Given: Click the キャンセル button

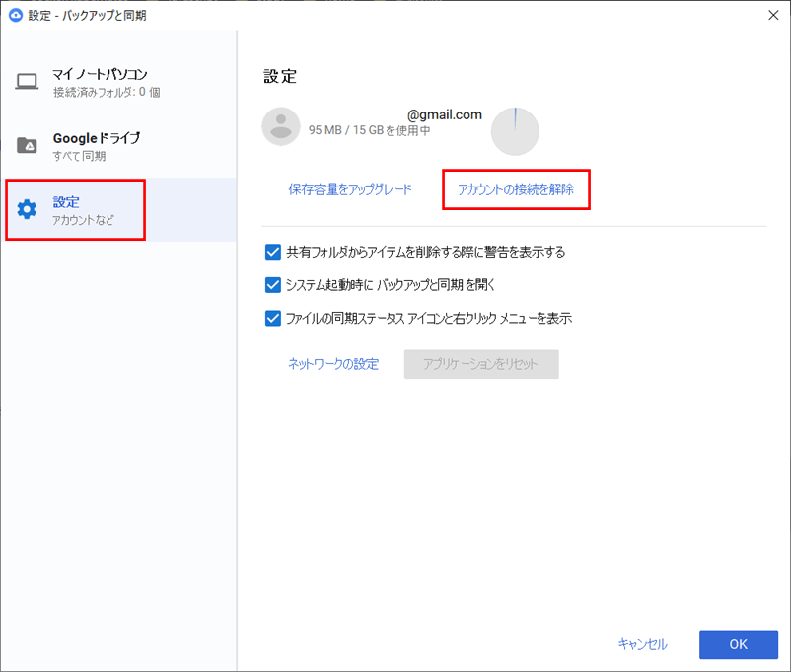Looking at the screenshot, I should [643, 644].
